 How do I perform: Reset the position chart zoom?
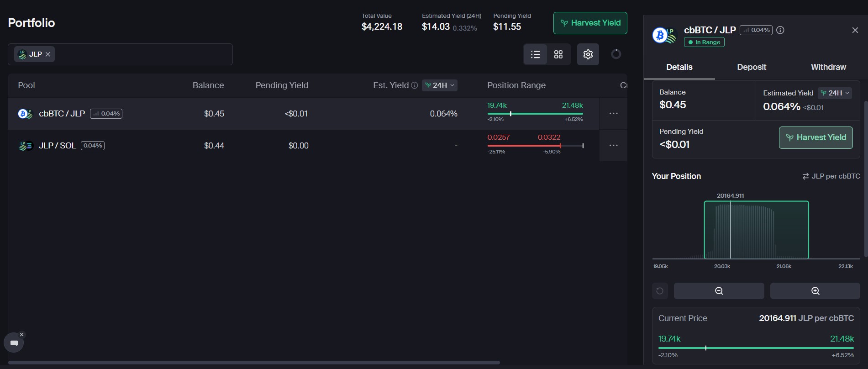(x=660, y=291)
